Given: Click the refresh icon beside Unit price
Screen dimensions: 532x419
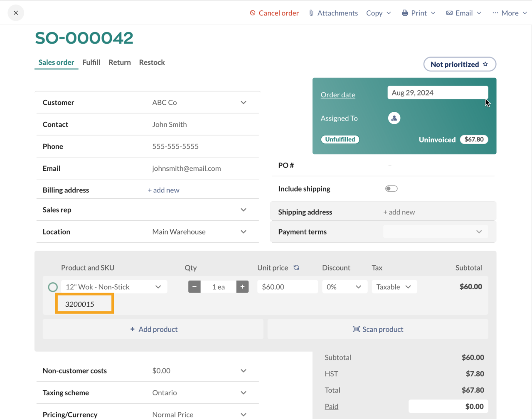Looking at the screenshot, I should click(296, 268).
